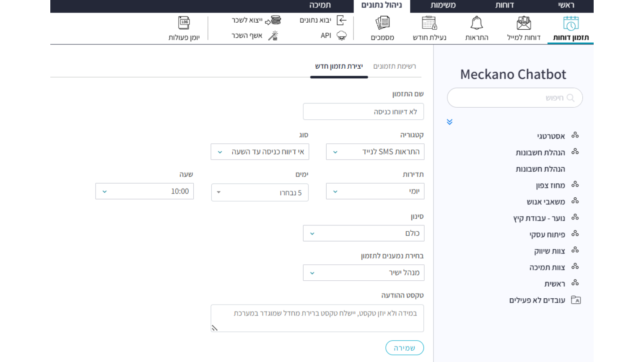Select צוות שיווק in the department tree
Image resolution: width=644 pixels, height=362 pixels.
coord(549,251)
